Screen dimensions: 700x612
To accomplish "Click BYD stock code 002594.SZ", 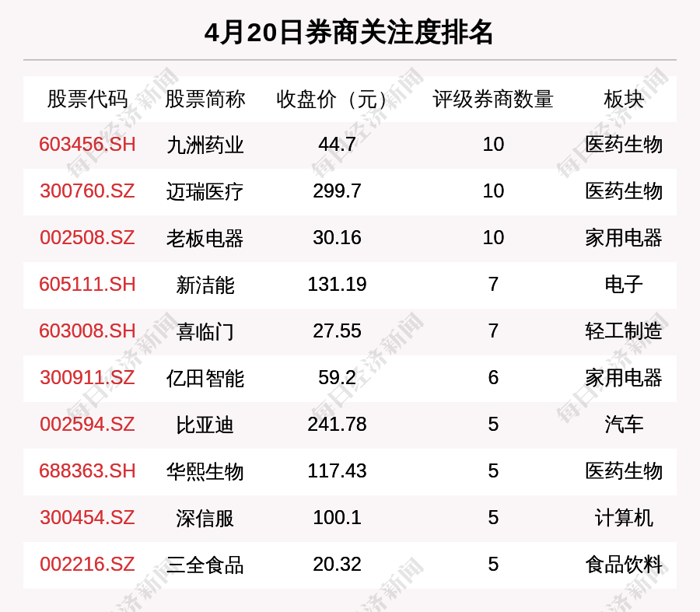I will click(87, 425).
